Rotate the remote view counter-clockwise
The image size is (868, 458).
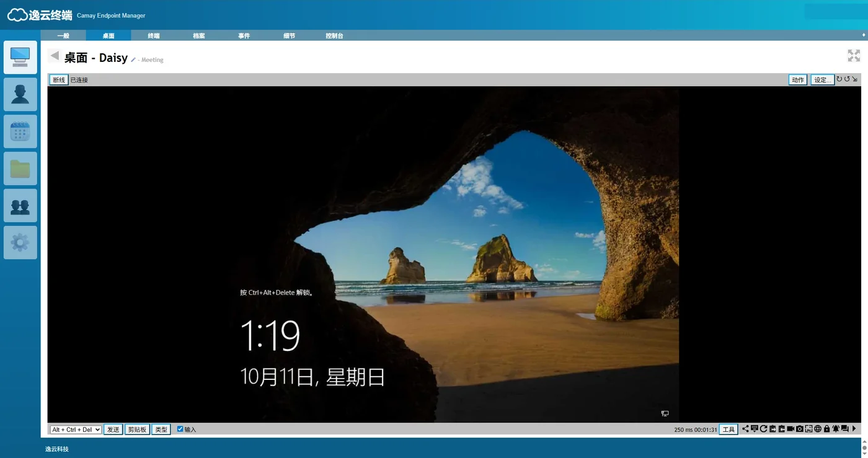click(x=847, y=79)
